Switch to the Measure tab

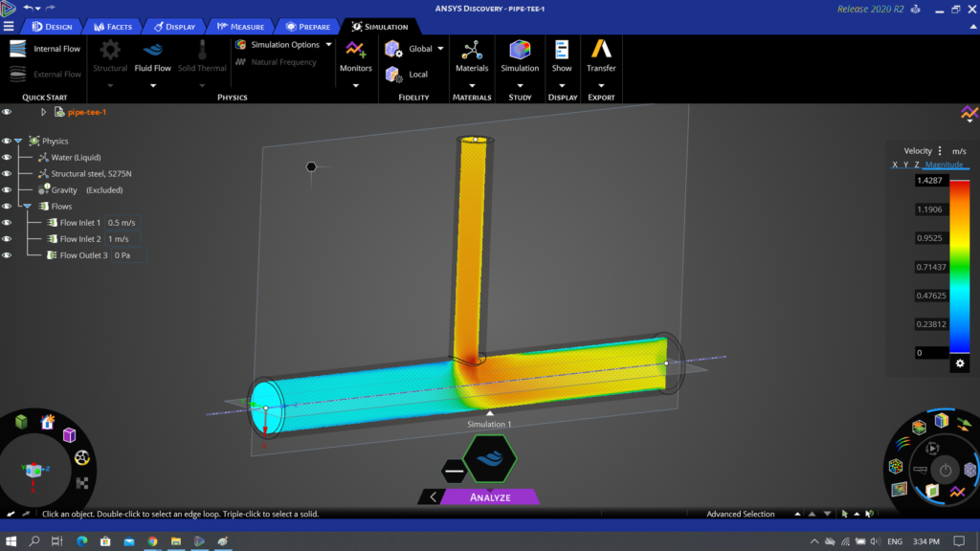tap(240, 27)
